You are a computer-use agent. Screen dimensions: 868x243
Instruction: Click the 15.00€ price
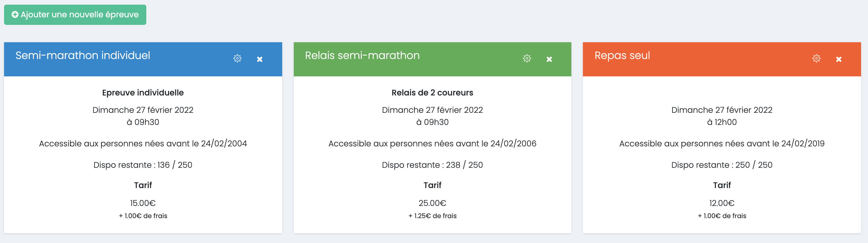[x=143, y=203]
